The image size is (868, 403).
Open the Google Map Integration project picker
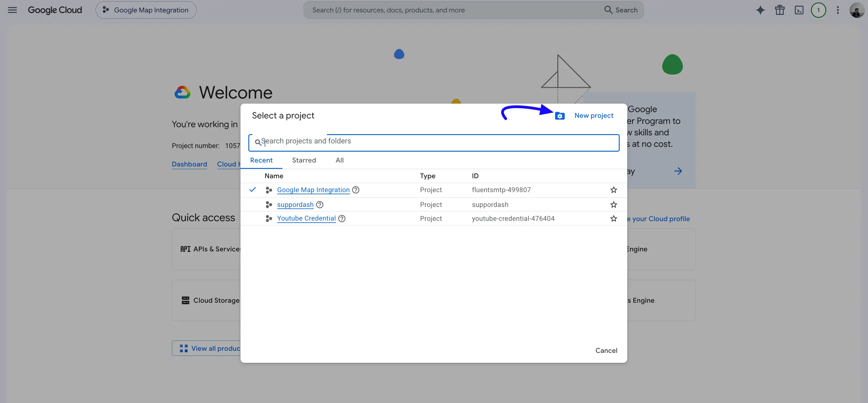point(146,10)
